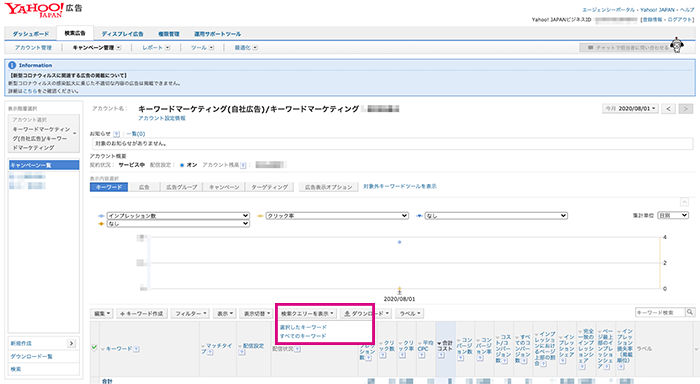Open the アカウント選択 dropdown in sidebar
The height and width of the screenshot is (384, 700).
click(44, 134)
